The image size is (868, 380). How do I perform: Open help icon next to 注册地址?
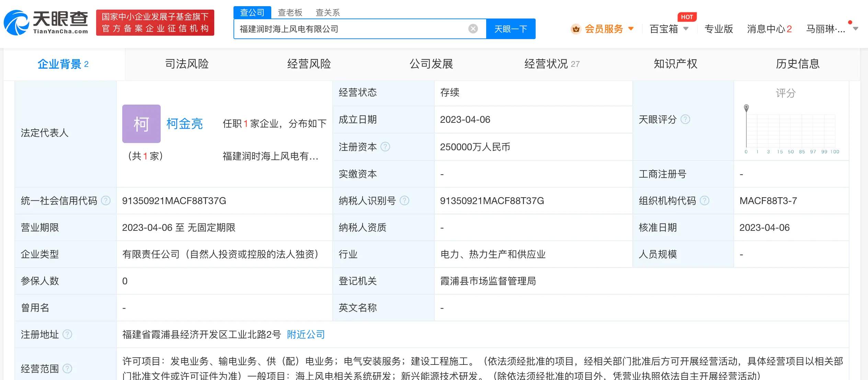tap(67, 334)
